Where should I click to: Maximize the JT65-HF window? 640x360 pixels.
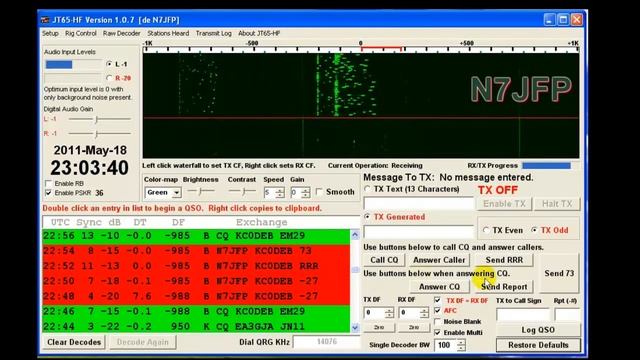(563, 20)
